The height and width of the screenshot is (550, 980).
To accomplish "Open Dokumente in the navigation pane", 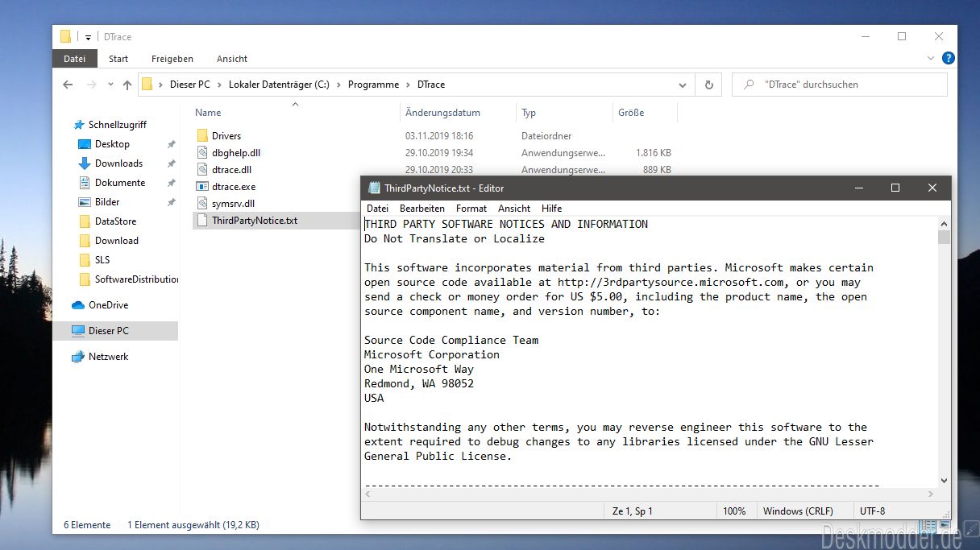I will [120, 183].
